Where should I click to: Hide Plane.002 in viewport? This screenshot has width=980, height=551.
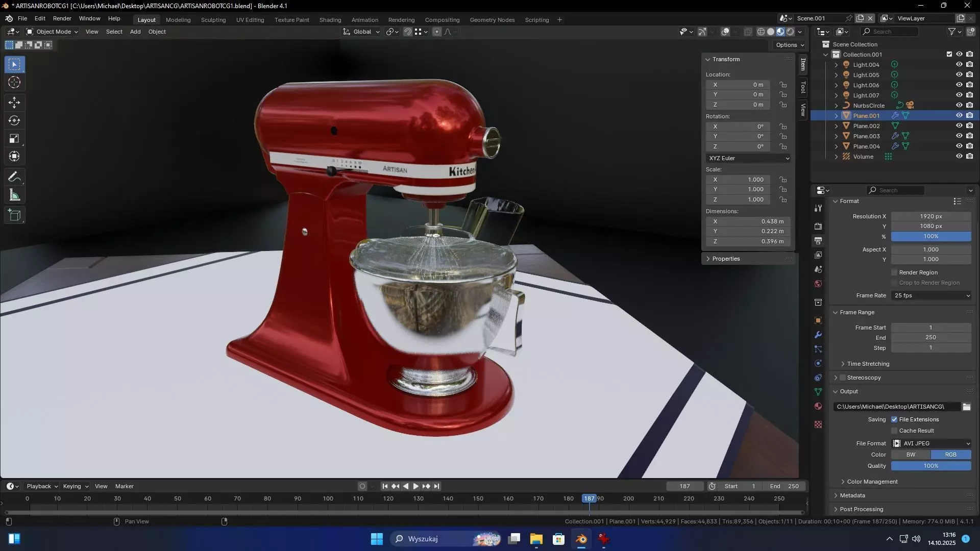coord(959,126)
